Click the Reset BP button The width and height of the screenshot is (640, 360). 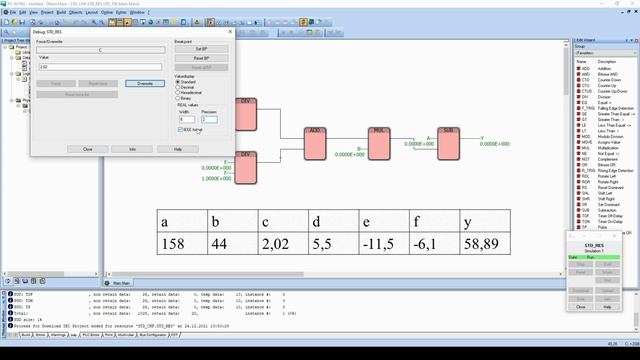pos(201,58)
